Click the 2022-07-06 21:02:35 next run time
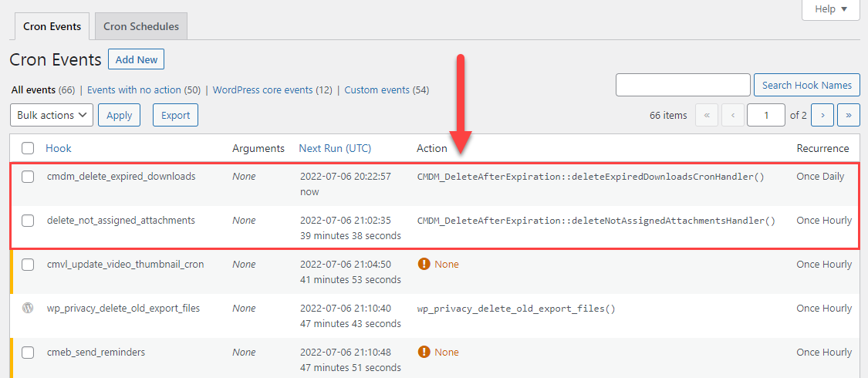Image resolution: width=868 pixels, height=378 pixels. 346,221
